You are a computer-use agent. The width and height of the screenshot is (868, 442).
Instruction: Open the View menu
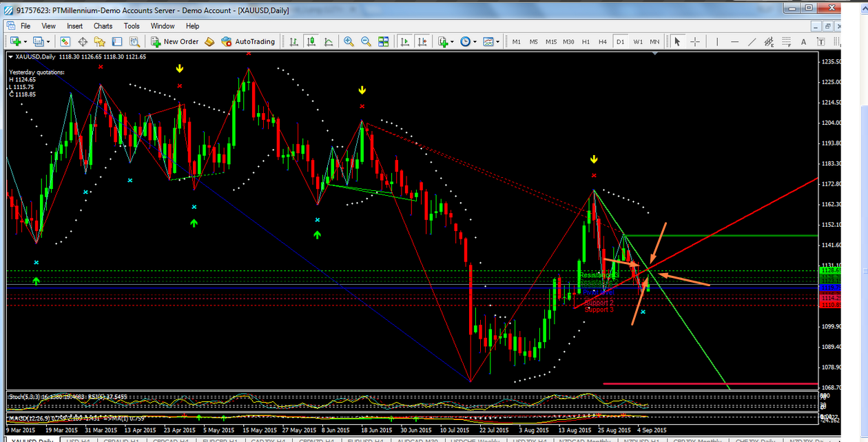point(48,26)
